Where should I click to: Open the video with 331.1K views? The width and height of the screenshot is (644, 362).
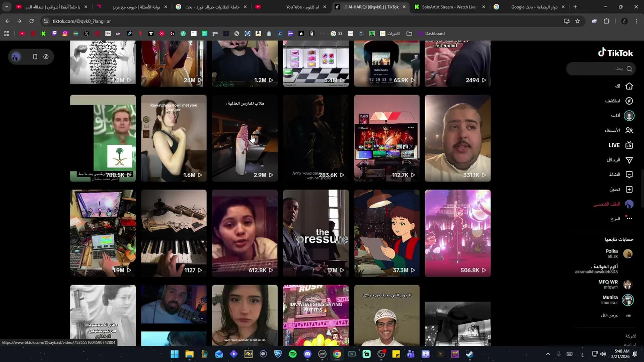pyautogui.click(x=457, y=138)
